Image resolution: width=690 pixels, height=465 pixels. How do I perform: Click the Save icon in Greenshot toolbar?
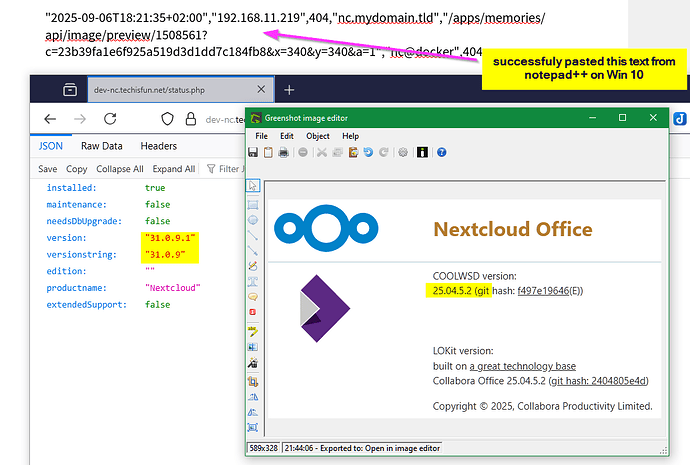[x=255, y=152]
